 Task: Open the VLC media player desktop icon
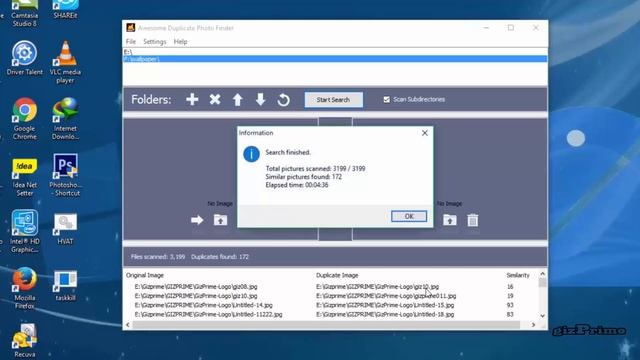[65, 62]
